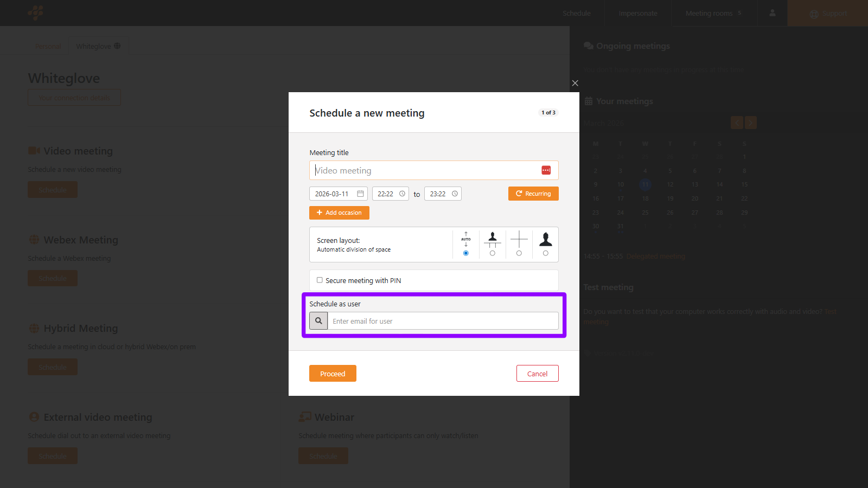The width and height of the screenshot is (868, 488).
Task: Select the speaker-with-thumbnails layout radio button
Action: click(x=492, y=253)
